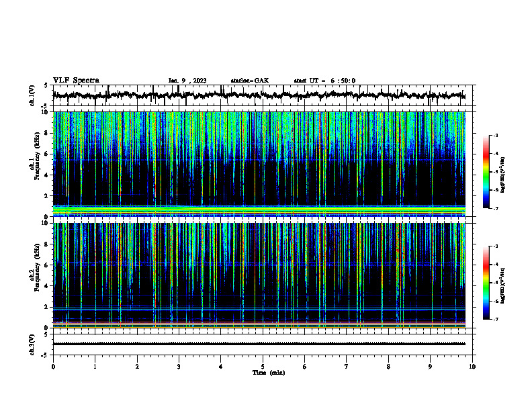Viewport: 532px width, 411px height.
Task: Click the ch.3(V) bottom panel label
Action: pyautogui.click(x=32, y=345)
